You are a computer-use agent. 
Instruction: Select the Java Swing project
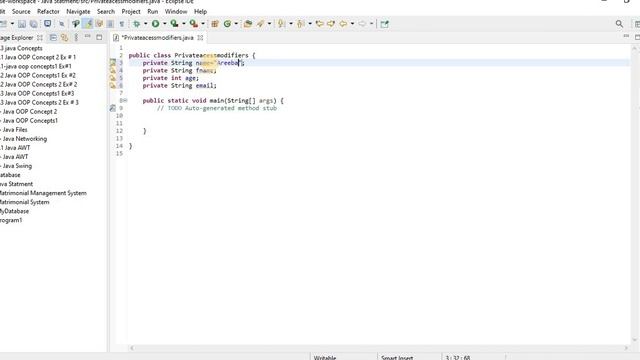[16, 166]
